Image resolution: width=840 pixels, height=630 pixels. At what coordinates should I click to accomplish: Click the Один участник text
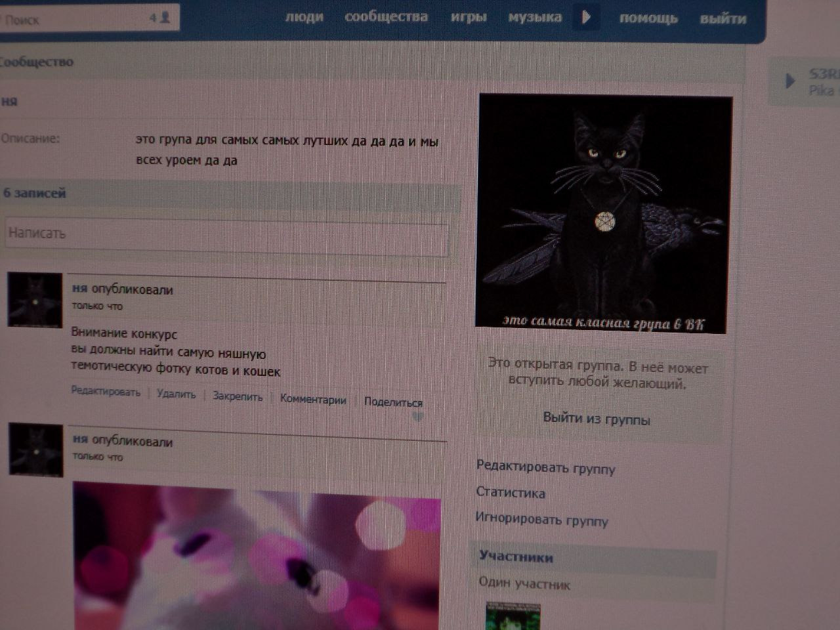524,583
